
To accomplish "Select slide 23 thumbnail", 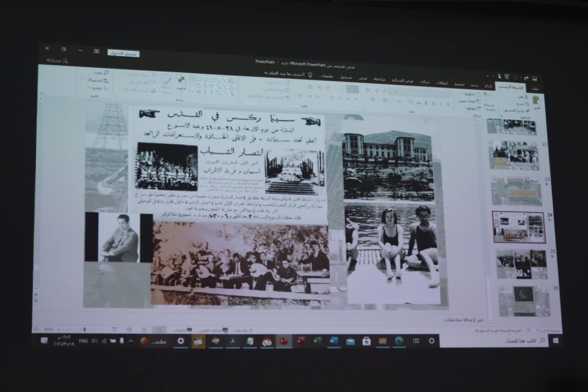I will click(x=516, y=191).
